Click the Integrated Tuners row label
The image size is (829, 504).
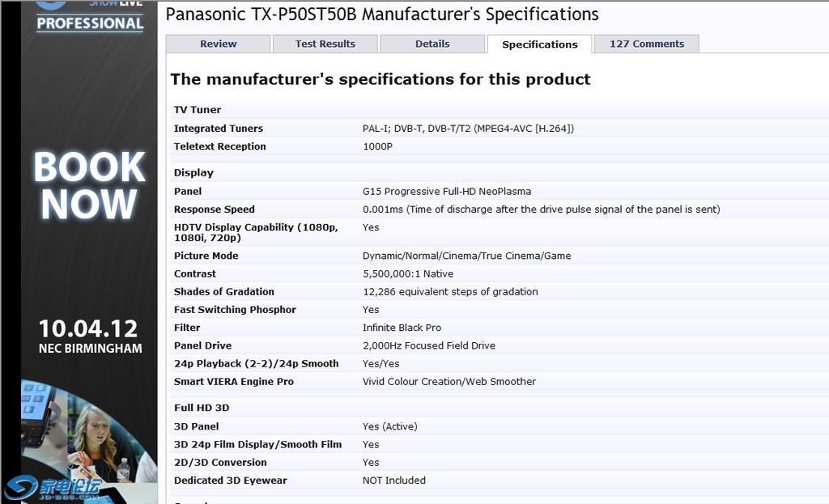coord(219,129)
